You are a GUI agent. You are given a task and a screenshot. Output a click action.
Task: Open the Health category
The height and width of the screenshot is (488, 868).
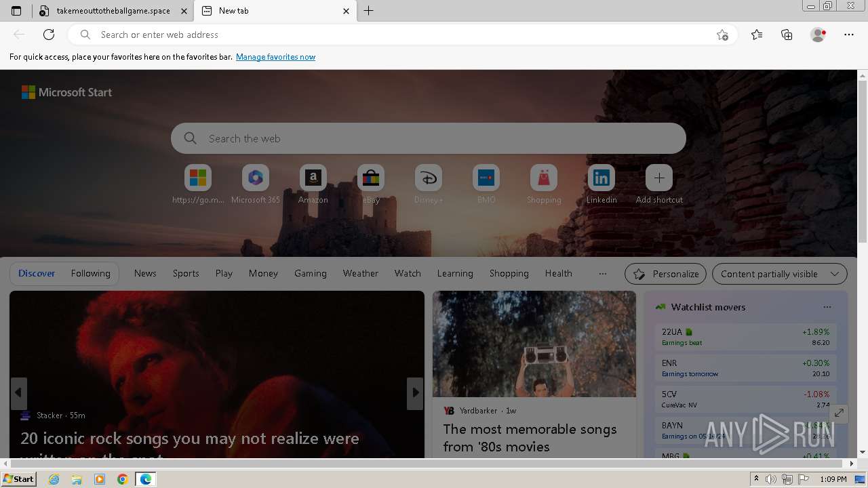[558, 273]
